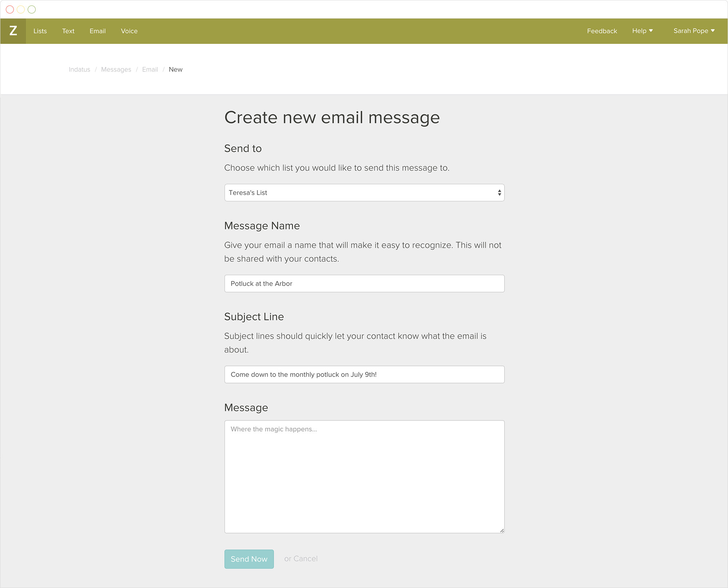Click the Text navigation icon
728x588 pixels.
68,31
